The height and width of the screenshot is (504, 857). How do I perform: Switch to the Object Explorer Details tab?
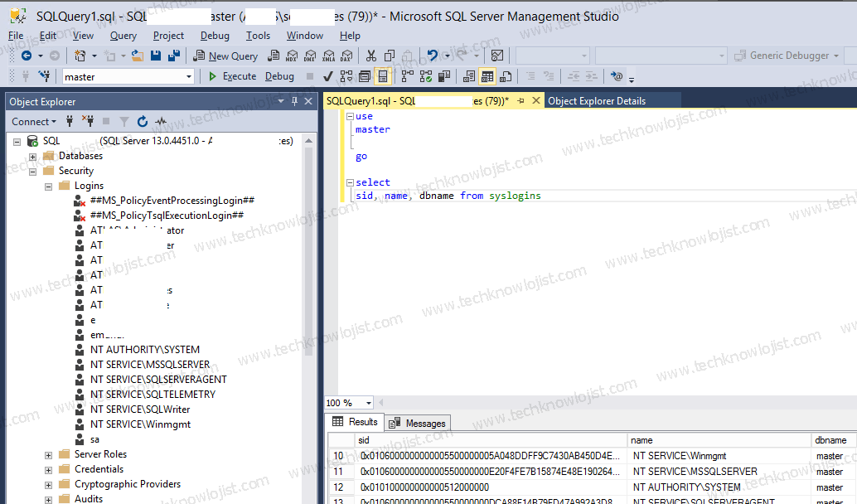click(x=597, y=101)
